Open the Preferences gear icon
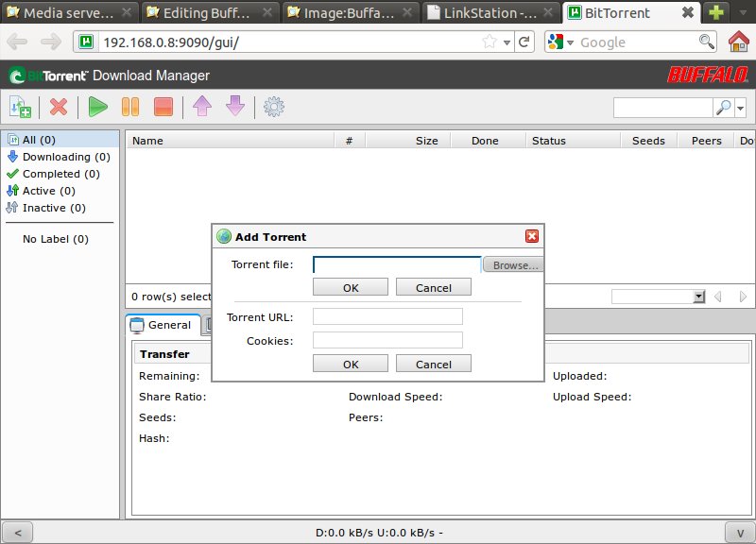Viewport: 756px width, 544px height. pos(274,107)
